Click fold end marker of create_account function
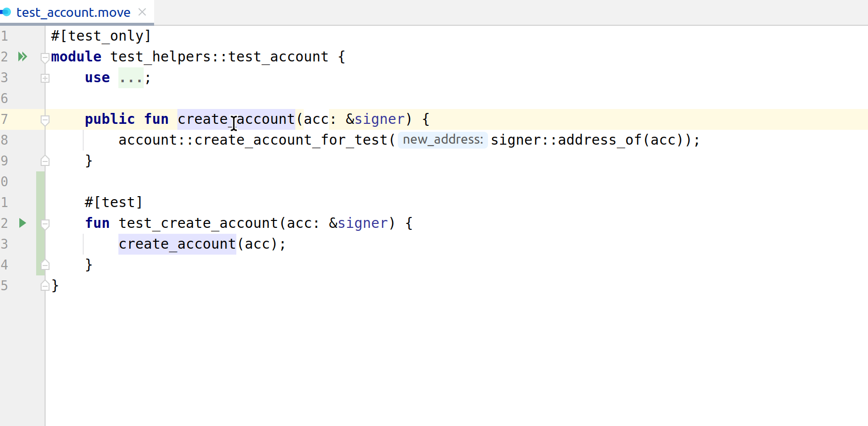Screen dimensions: 868x426 45,161
